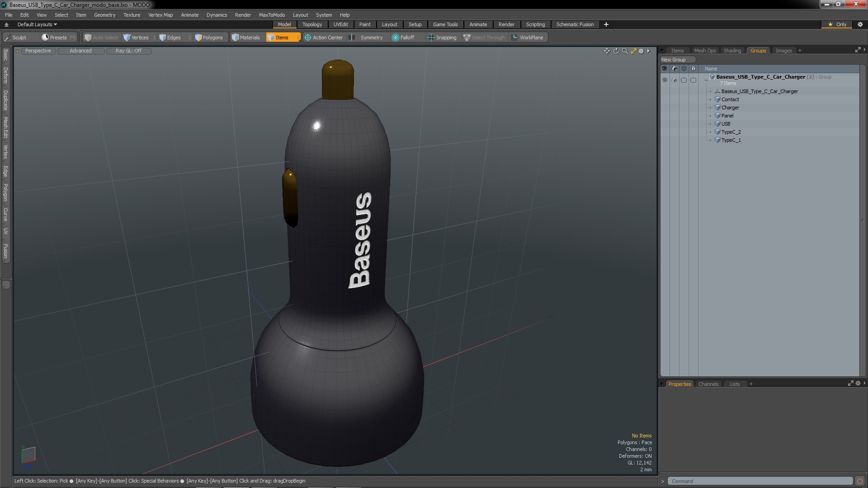This screenshot has width=868, height=488.
Task: Click the Groups panel options arrow
Action: coord(864,50)
